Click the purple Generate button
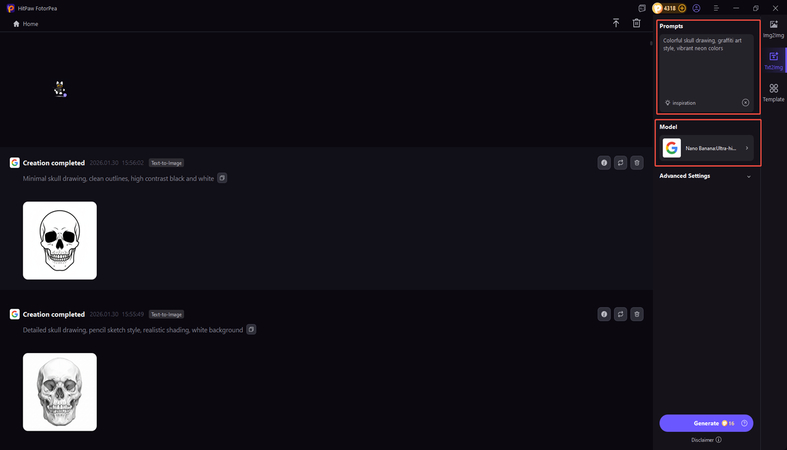 [x=706, y=423]
